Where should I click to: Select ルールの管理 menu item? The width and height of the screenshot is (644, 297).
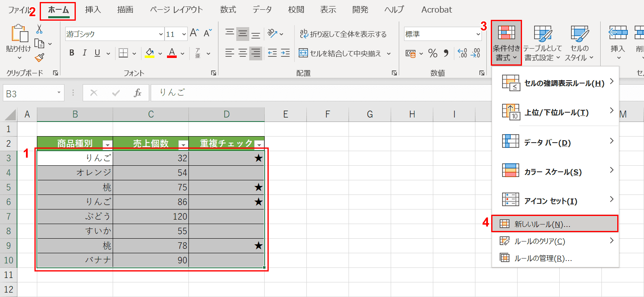[555, 258]
